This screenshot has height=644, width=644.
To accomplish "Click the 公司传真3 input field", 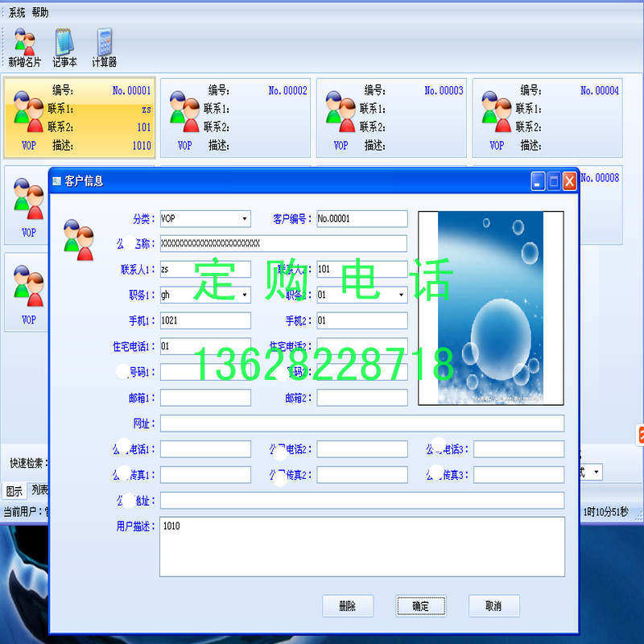I will click(x=518, y=475).
